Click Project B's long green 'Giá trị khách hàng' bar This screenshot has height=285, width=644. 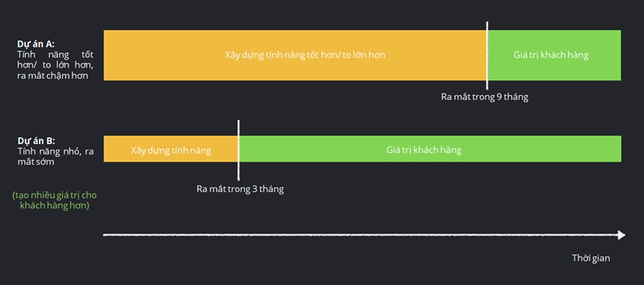[x=430, y=149]
